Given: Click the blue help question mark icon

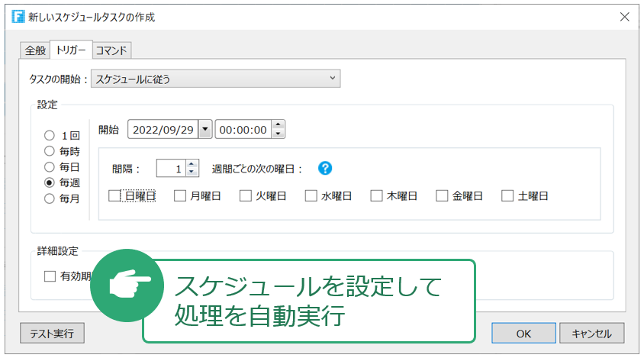Looking at the screenshot, I should [x=326, y=169].
